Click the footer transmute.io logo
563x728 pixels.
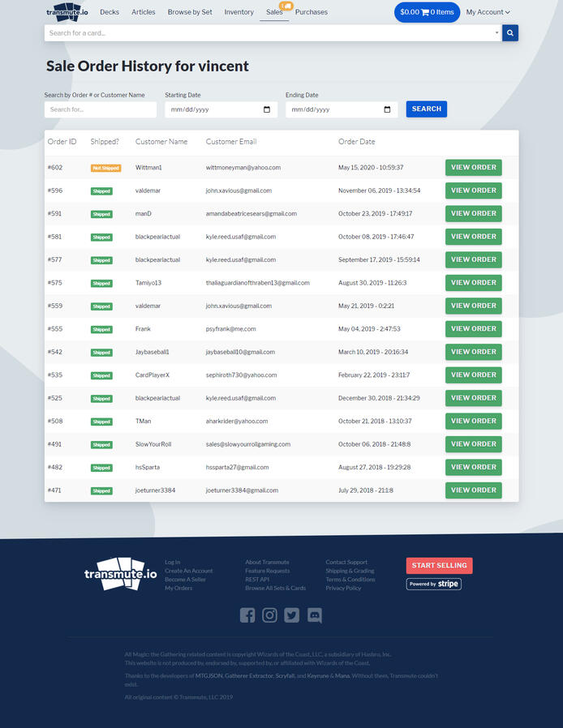click(121, 574)
